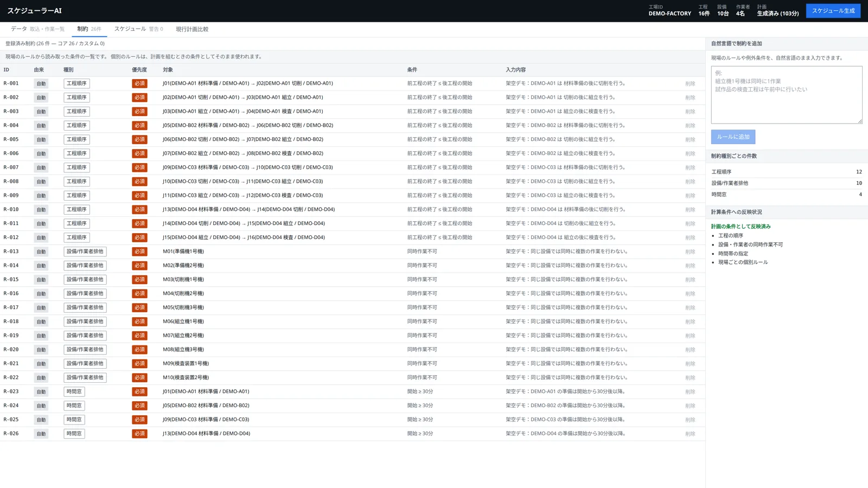Click the 設備/作業者排他 tag in row R-014
This screenshot has width=868, height=488.
tap(85, 266)
